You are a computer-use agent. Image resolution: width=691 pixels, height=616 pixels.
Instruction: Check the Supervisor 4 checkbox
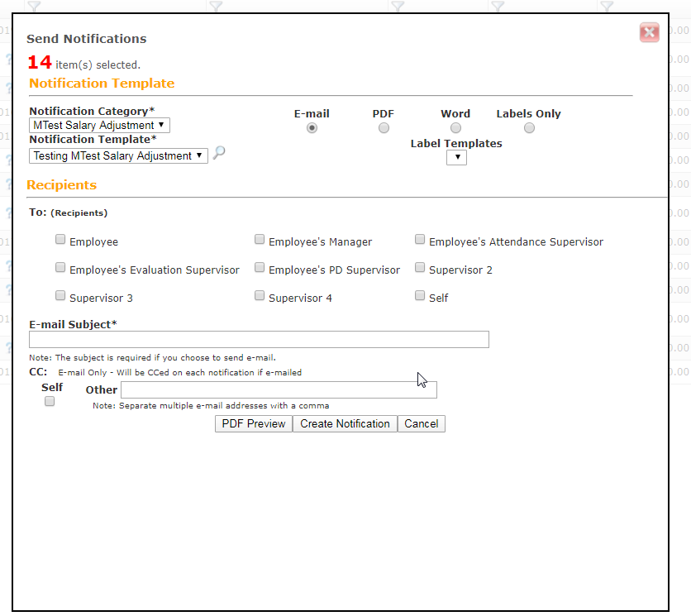[260, 295]
